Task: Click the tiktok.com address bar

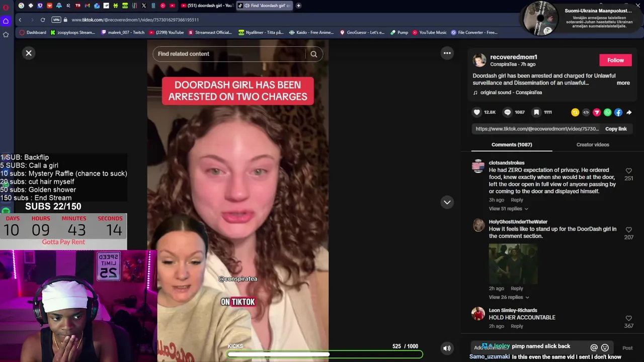Action: [135, 20]
